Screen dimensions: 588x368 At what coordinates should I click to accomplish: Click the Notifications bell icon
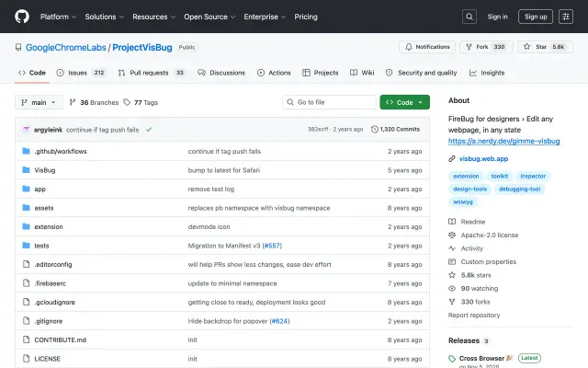click(x=408, y=47)
